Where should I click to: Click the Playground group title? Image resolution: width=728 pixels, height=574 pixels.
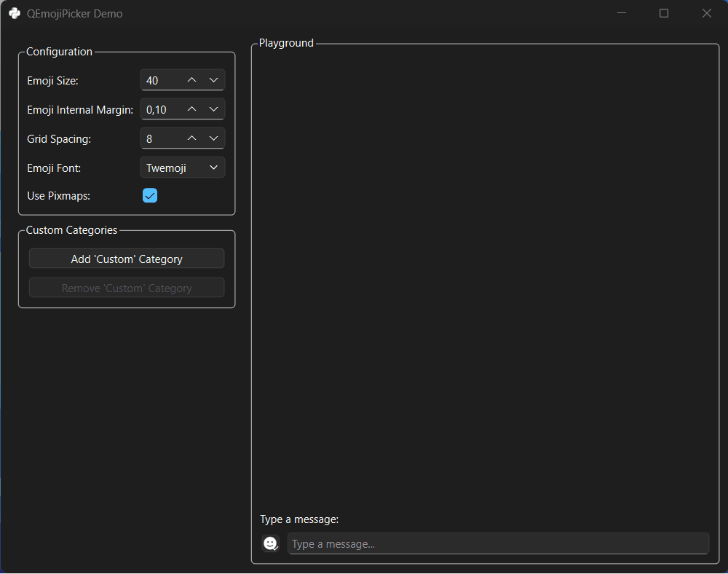[286, 43]
